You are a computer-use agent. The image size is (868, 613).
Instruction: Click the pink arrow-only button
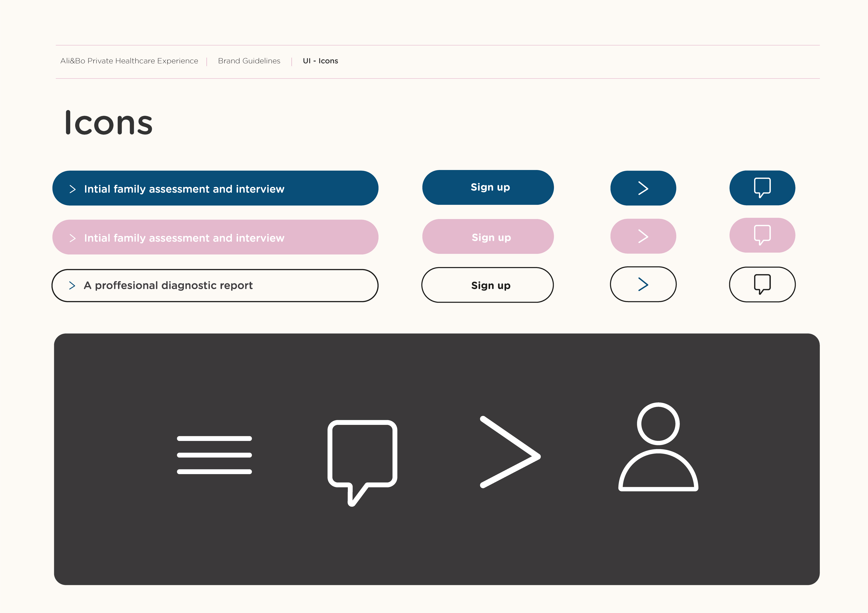pos(643,236)
